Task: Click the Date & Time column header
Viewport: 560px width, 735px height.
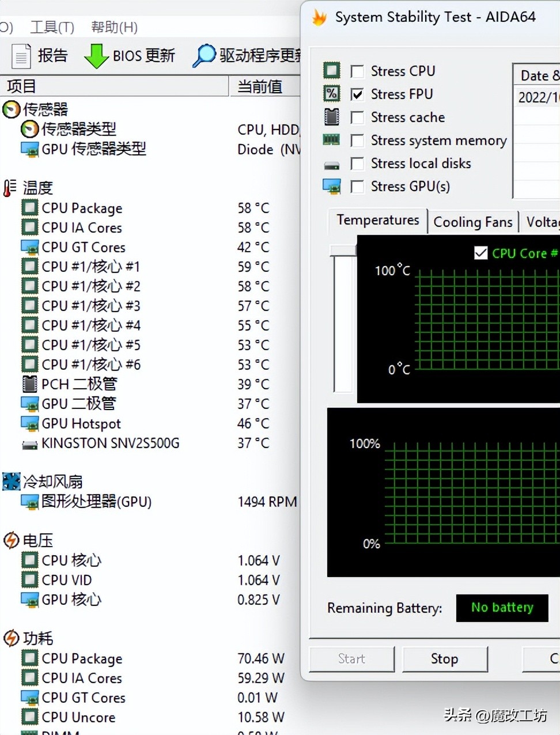Action: coord(536,75)
